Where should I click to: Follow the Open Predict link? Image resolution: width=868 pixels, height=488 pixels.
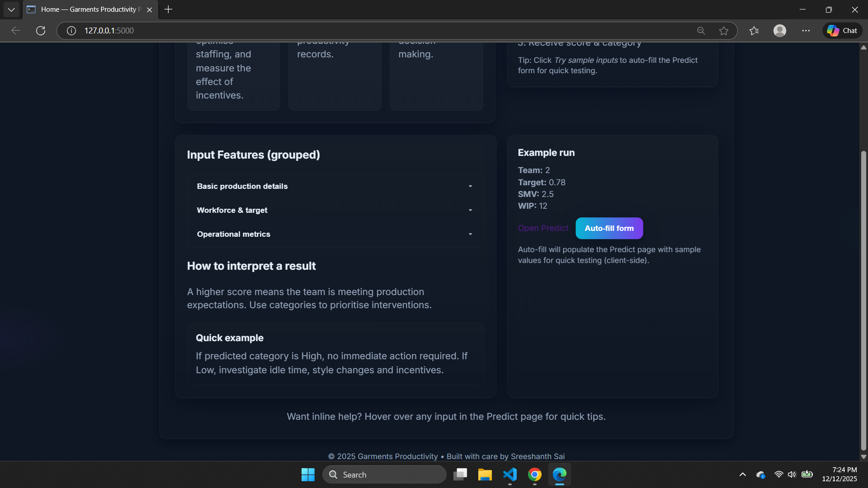[543, 228]
